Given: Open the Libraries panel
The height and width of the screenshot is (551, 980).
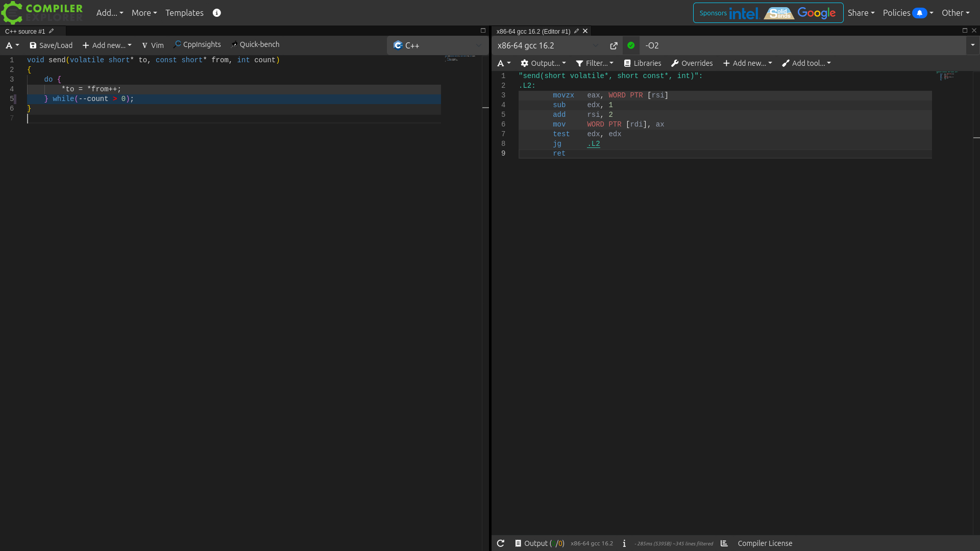Looking at the screenshot, I should click(643, 63).
